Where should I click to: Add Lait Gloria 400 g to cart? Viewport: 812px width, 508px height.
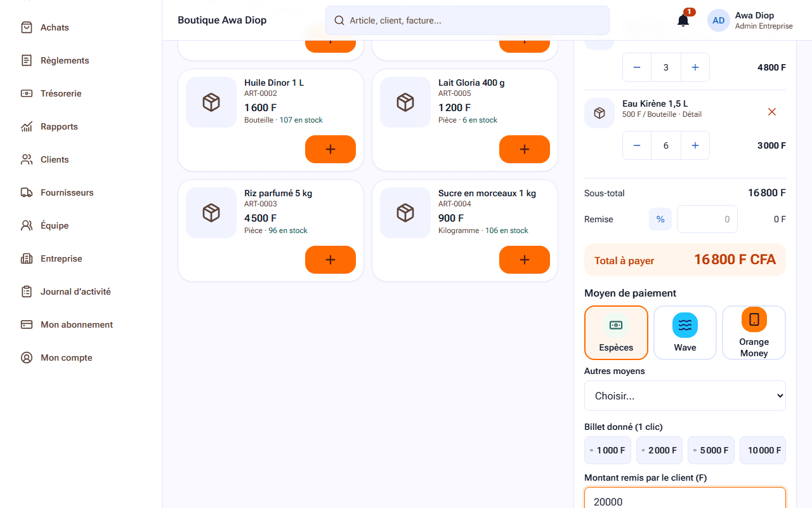tap(525, 149)
